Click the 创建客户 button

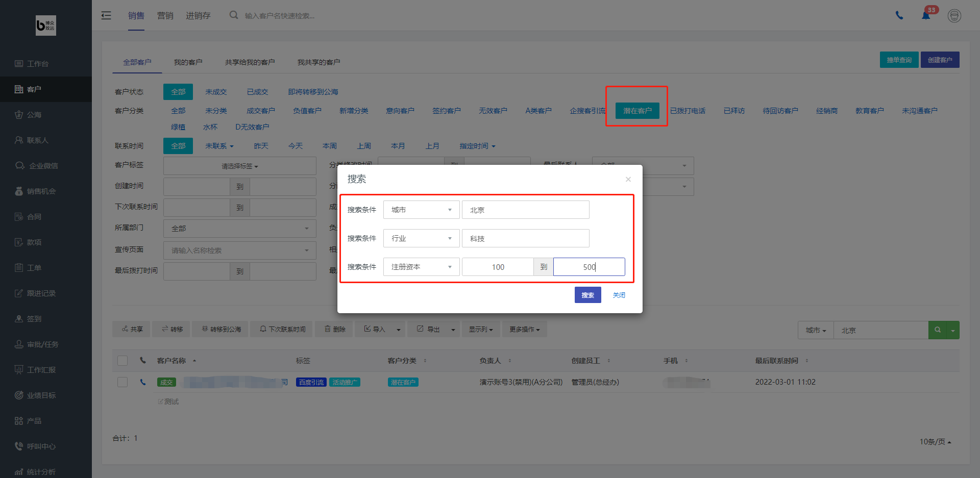pos(940,60)
